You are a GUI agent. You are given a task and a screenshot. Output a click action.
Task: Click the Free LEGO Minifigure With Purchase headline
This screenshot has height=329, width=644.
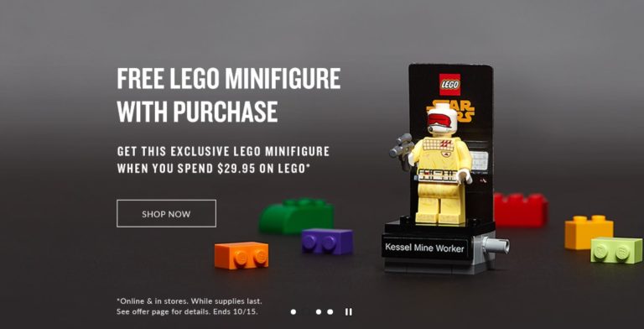(x=229, y=95)
